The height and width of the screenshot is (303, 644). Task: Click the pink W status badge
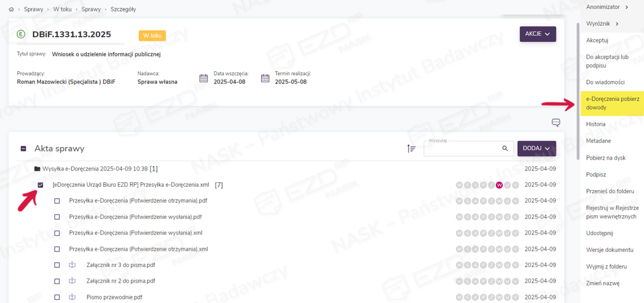pos(499,185)
